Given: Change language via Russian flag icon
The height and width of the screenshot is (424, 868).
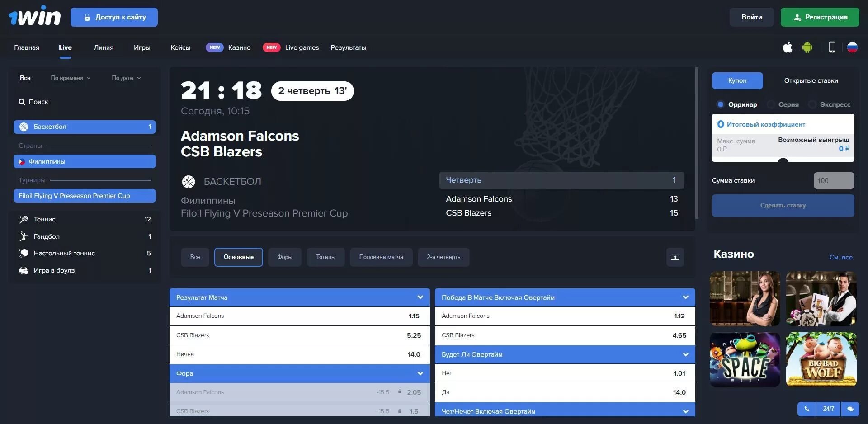Looking at the screenshot, I should 852,47.
